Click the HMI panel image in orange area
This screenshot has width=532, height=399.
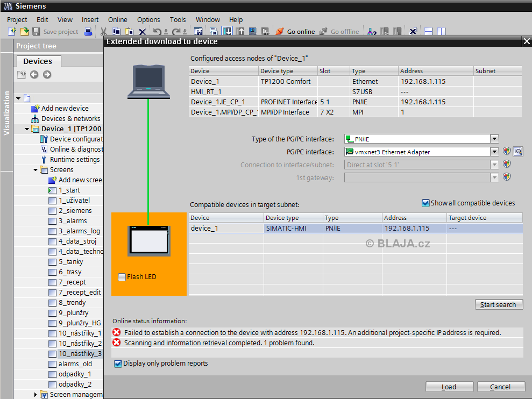pos(148,241)
